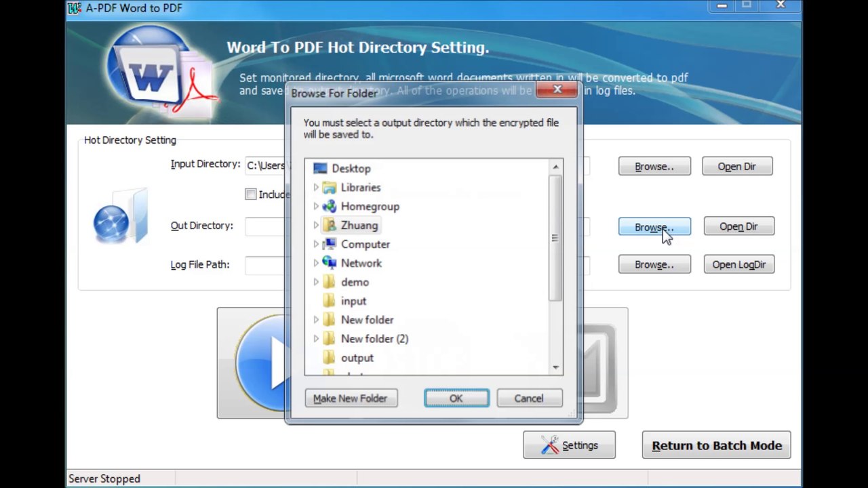868x488 pixels.
Task: Expand the Homegroup tree node
Action: pyautogui.click(x=316, y=207)
